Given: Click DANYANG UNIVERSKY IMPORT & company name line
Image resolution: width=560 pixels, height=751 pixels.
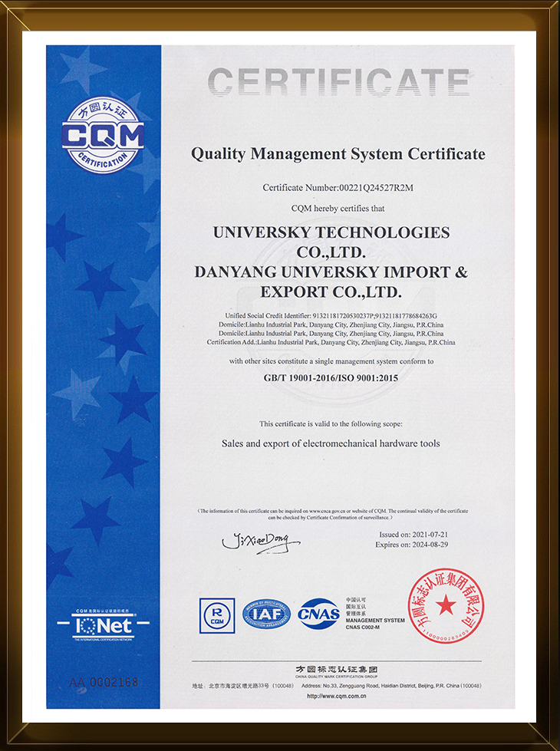Looking at the screenshot, I should [x=331, y=272].
